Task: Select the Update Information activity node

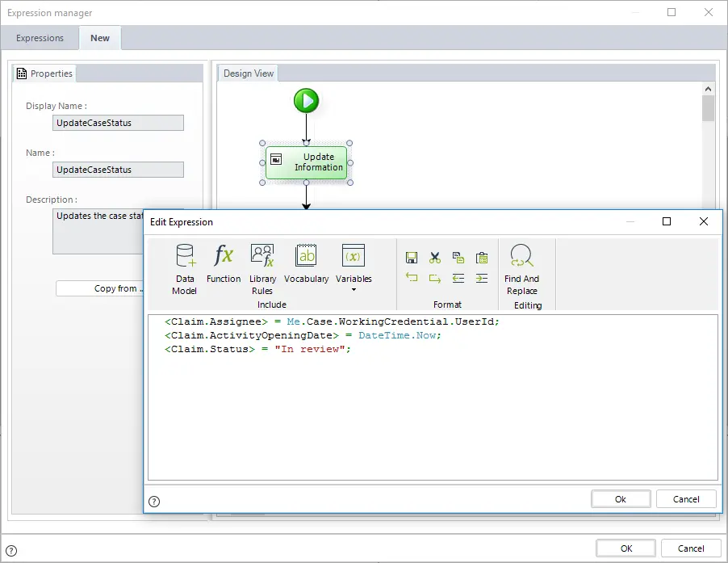Action: pos(306,162)
